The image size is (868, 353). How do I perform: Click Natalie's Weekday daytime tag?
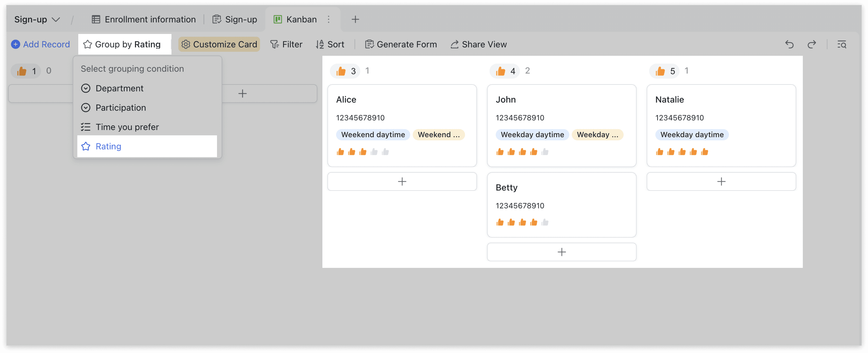point(692,135)
